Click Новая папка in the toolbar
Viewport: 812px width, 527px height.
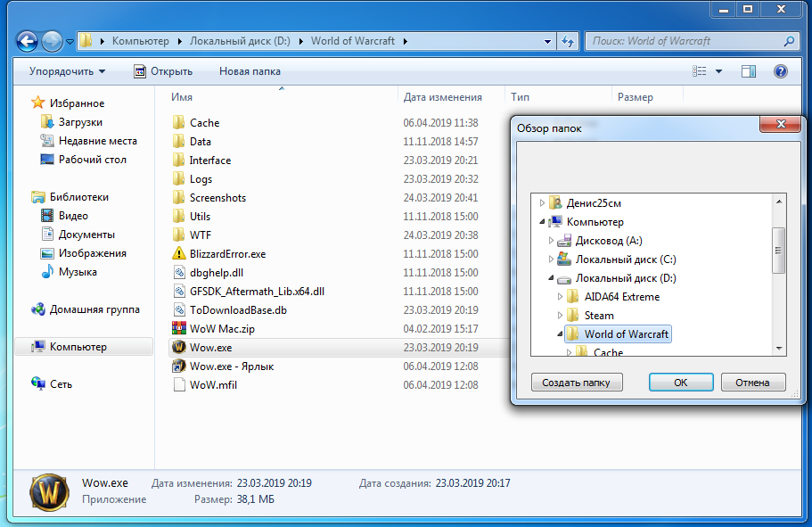250,71
